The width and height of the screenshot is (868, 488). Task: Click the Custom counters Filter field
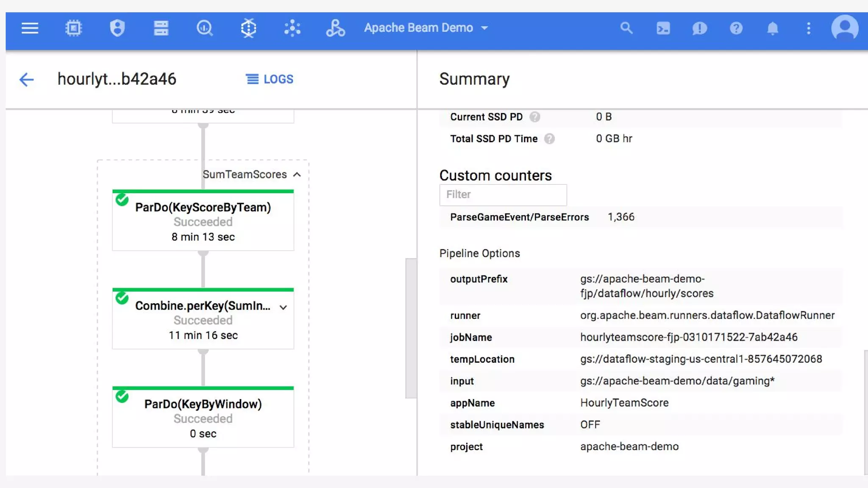[x=503, y=194]
